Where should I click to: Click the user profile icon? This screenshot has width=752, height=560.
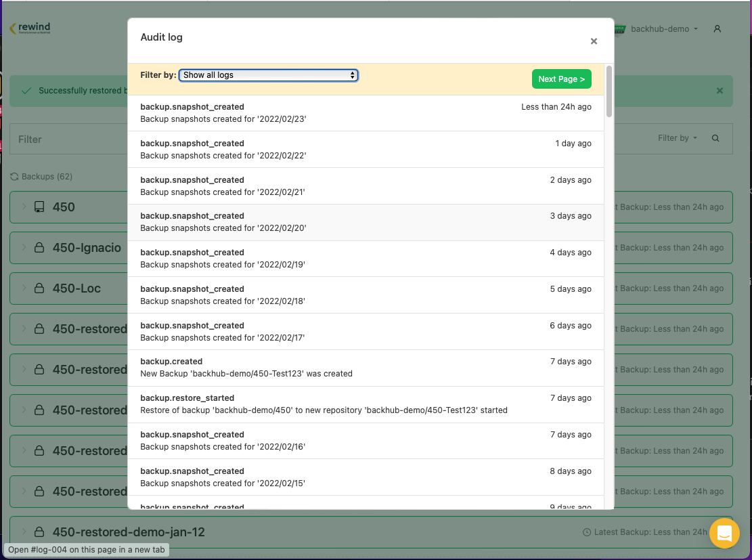pyautogui.click(x=717, y=28)
